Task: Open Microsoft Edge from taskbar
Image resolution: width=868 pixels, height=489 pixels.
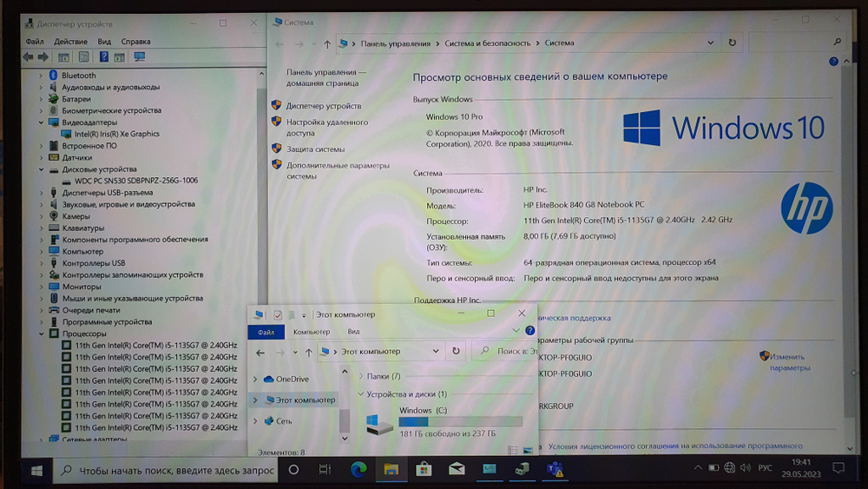Action: pyautogui.click(x=358, y=470)
